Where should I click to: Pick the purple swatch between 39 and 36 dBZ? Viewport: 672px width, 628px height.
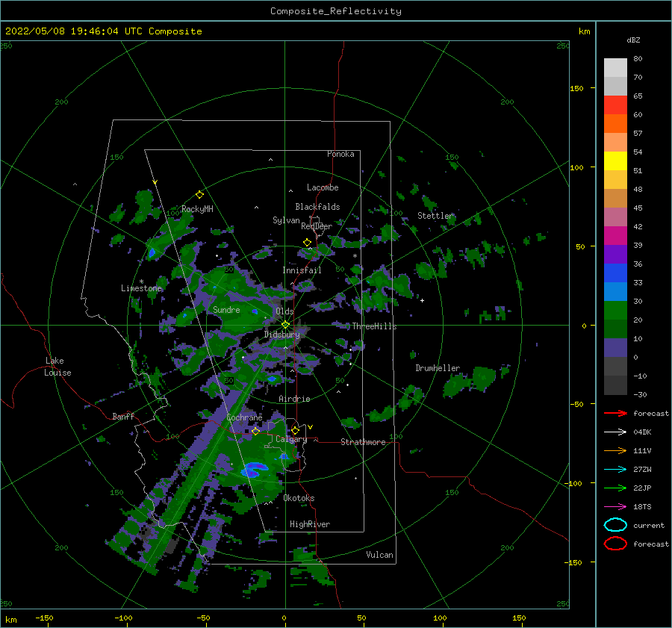615,255
